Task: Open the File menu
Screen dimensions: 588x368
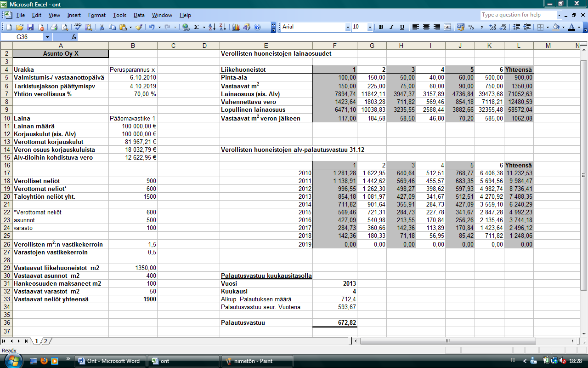Action: [x=21, y=15]
